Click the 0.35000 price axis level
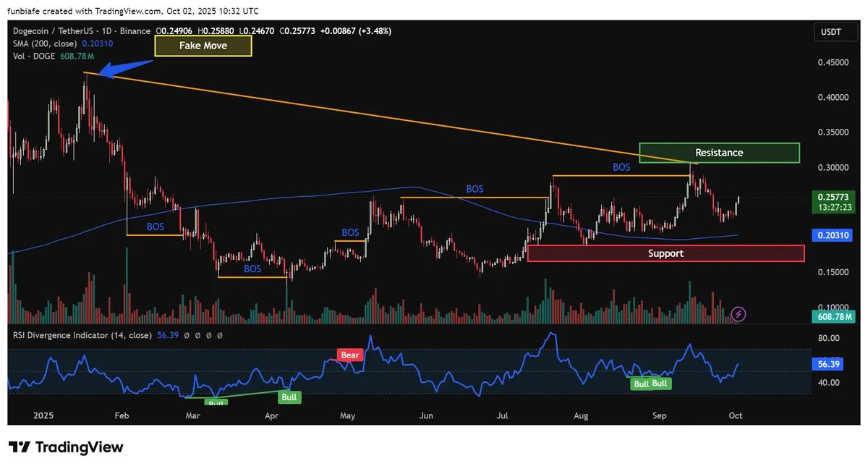Screen dimensions: 868x469 (833, 133)
